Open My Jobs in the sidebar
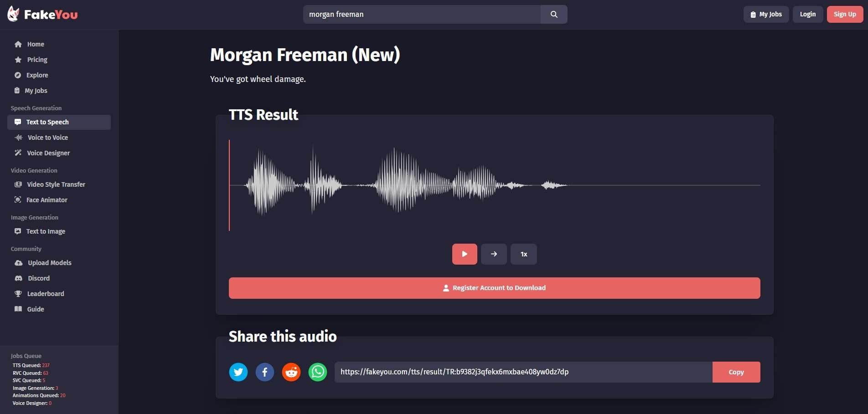868x414 pixels. click(x=59, y=91)
